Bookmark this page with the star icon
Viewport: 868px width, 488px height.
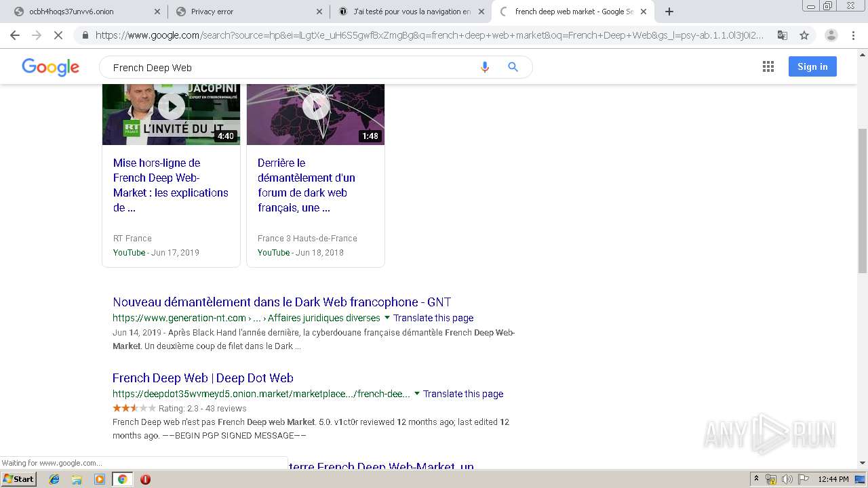(804, 35)
